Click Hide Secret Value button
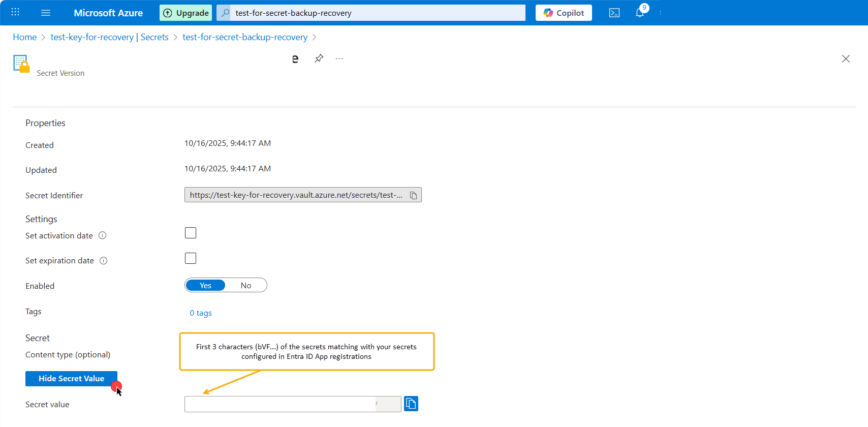 [x=71, y=379]
